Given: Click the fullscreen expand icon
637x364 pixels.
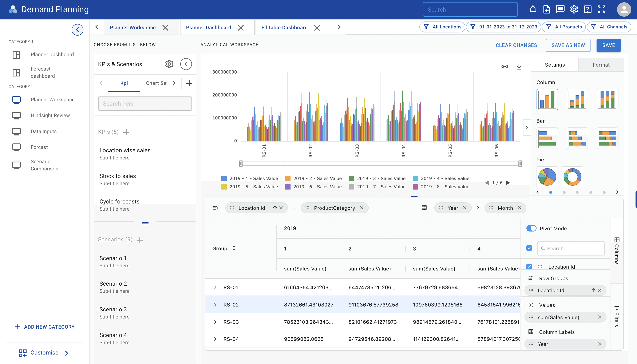Looking at the screenshot, I should [x=602, y=9].
